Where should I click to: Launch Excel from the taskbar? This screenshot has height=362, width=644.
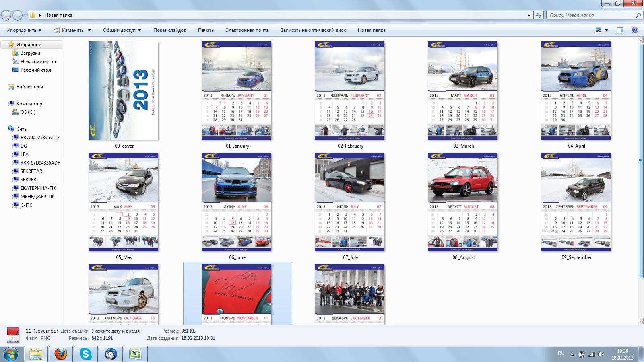135,354
